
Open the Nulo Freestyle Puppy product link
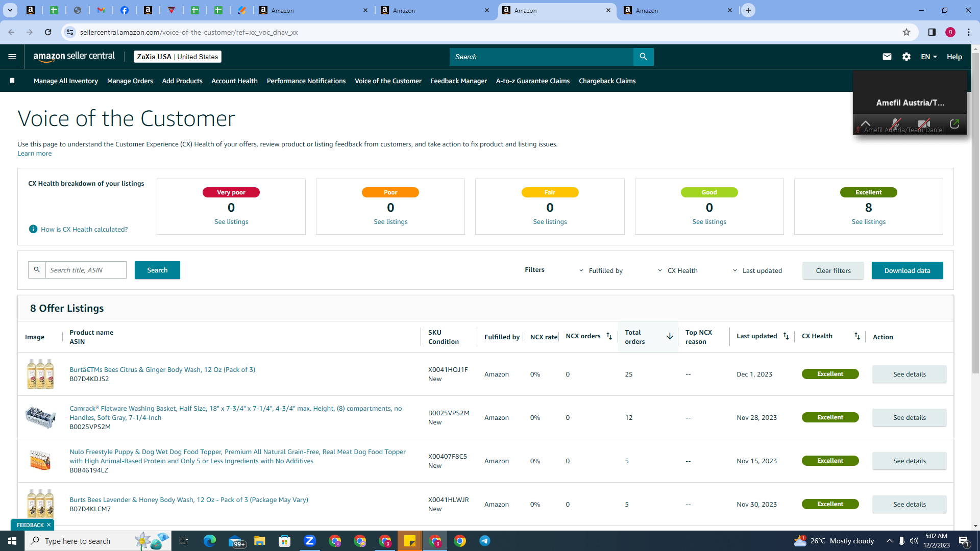click(x=238, y=456)
